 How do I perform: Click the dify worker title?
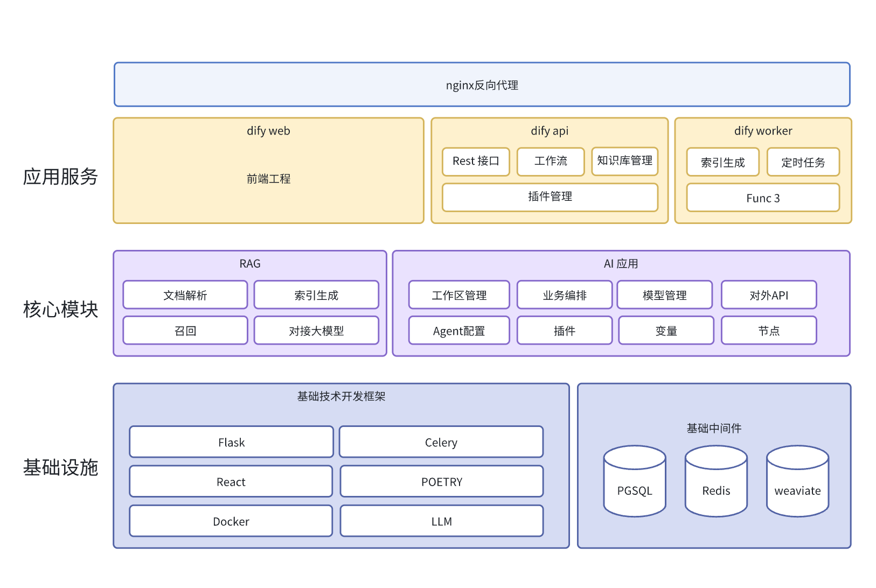point(763,131)
